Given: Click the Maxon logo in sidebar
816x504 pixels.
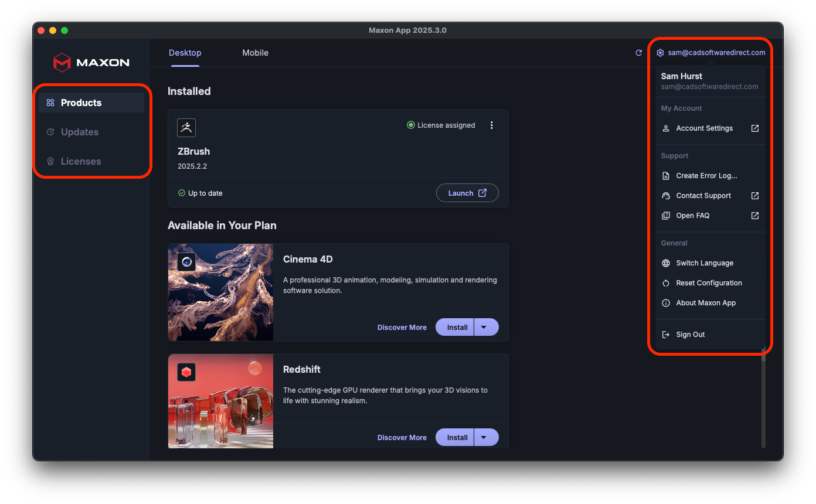Looking at the screenshot, I should (x=91, y=62).
